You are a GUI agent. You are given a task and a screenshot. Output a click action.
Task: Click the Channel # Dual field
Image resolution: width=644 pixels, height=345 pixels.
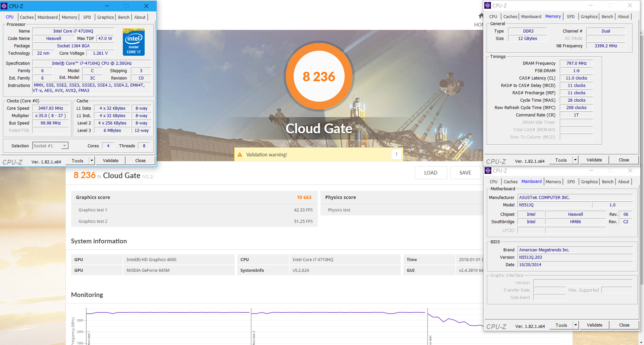(x=606, y=31)
